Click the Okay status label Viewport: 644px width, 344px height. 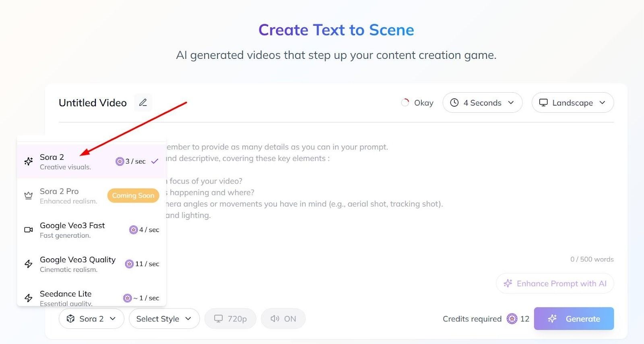[x=424, y=103]
